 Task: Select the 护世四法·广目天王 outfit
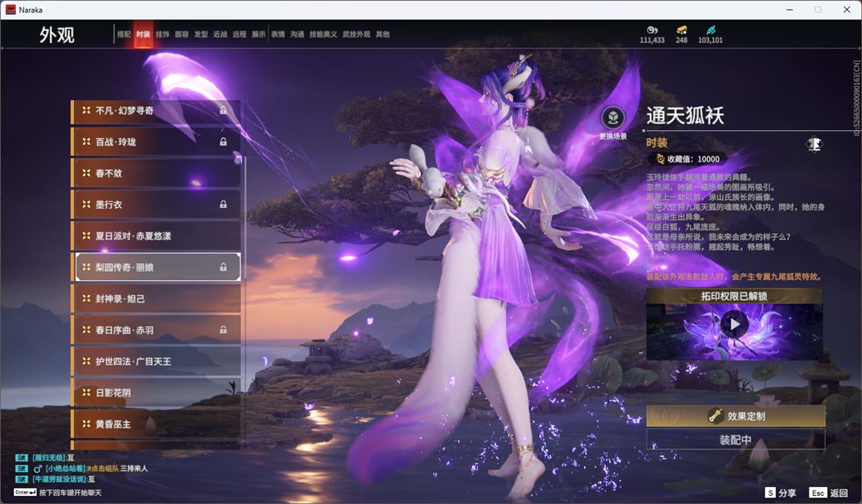pos(156,361)
